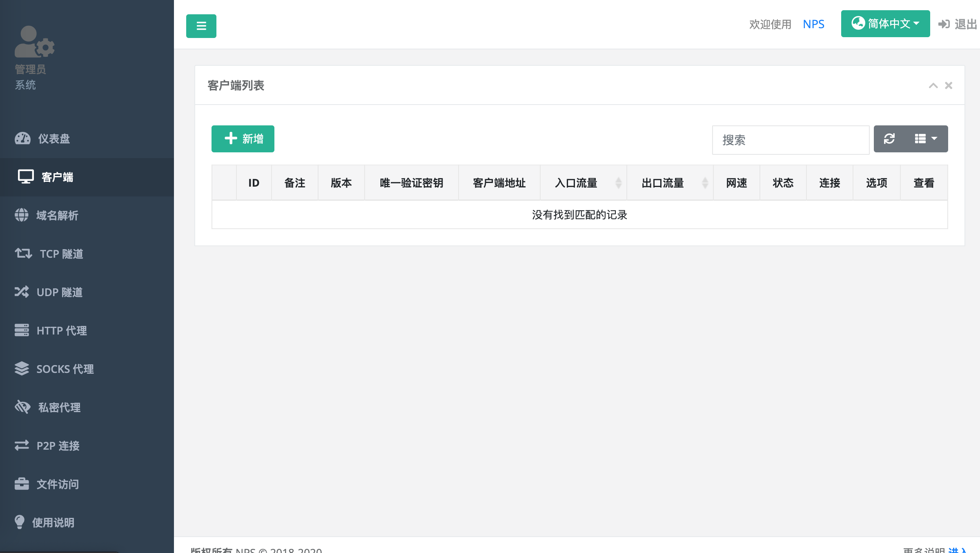Viewport: 980px width, 553px height.
Task: Select 域名解析 globe menu item
Action: (57, 216)
